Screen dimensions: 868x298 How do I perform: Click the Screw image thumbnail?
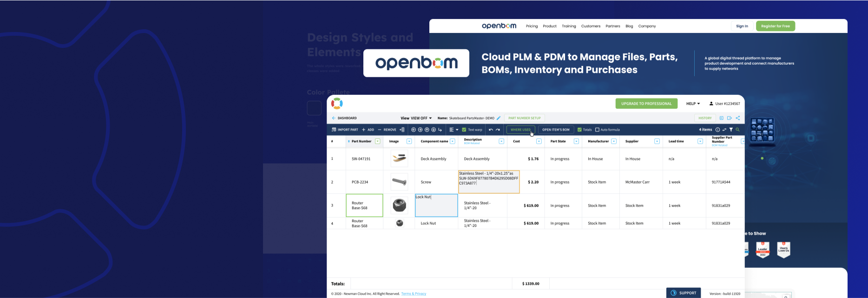pos(399,182)
